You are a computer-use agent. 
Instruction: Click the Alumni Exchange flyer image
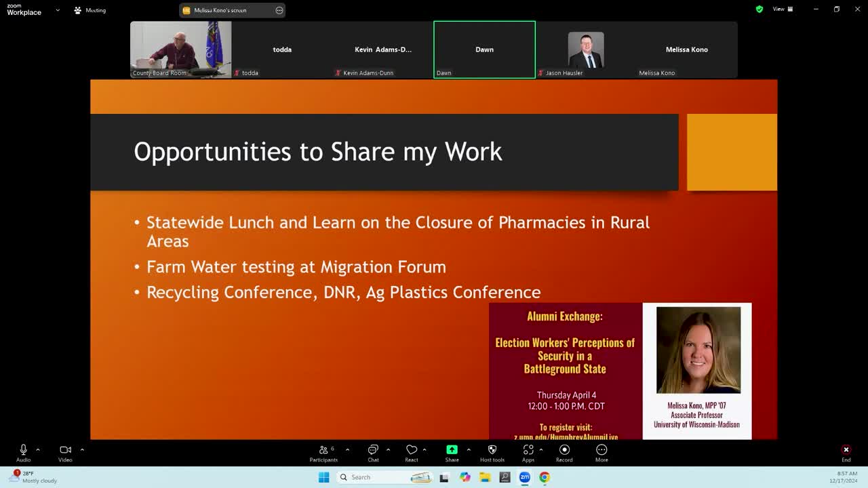565,371
